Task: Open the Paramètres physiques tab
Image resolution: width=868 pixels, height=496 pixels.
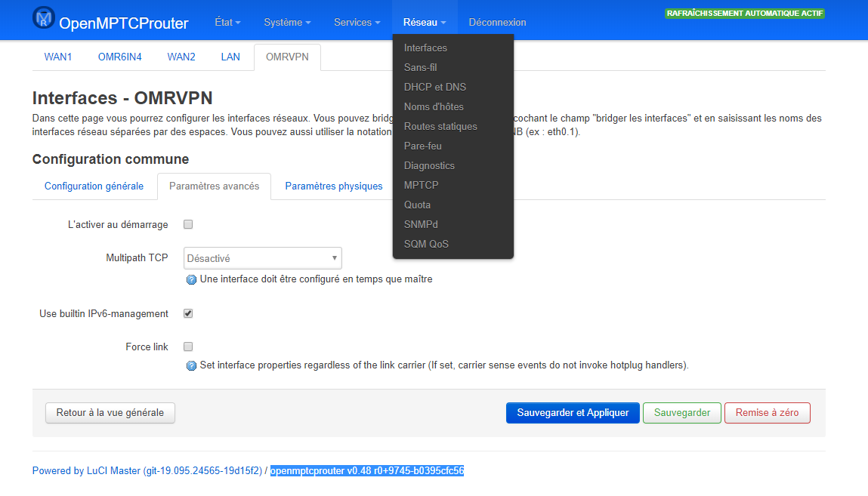Action: [x=333, y=186]
